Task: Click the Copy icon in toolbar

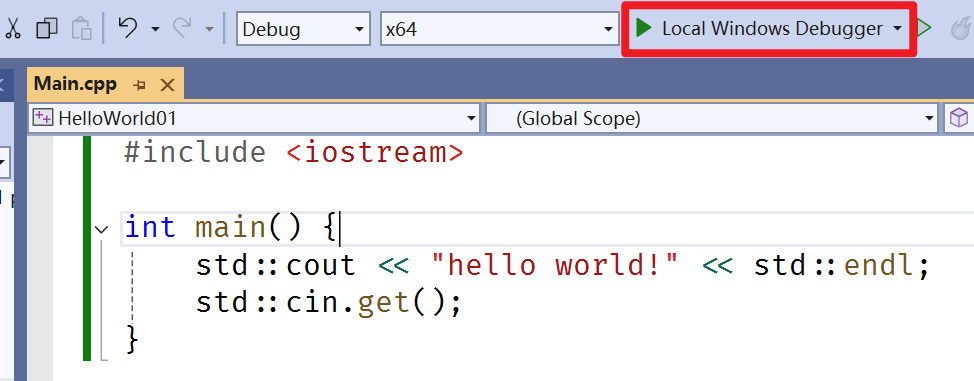Action: [x=47, y=29]
